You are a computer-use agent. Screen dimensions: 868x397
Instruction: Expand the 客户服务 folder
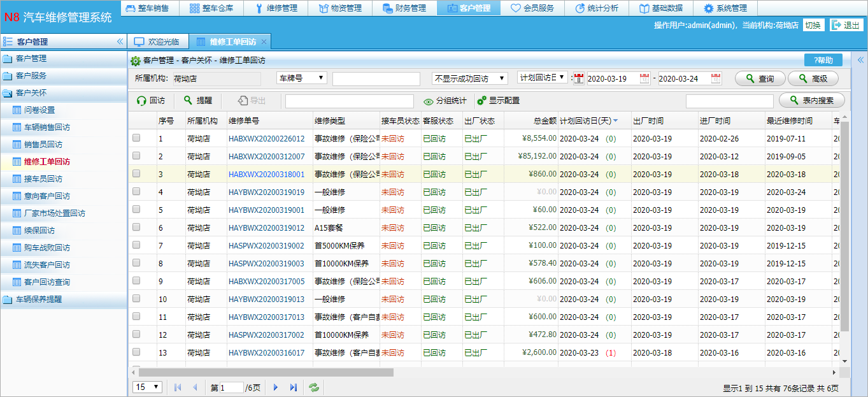coord(64,76)
